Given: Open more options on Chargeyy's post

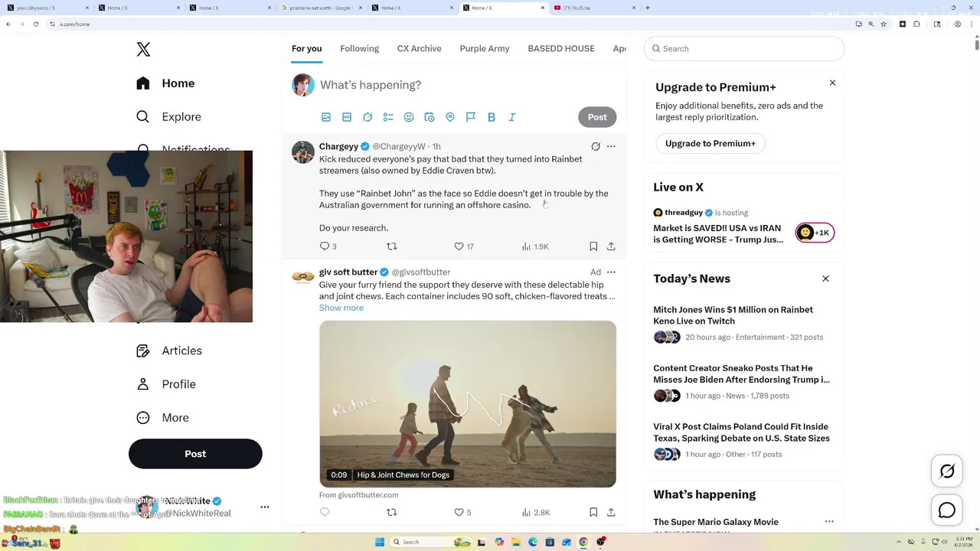Looking at the screenshot, I should (611, 146).
